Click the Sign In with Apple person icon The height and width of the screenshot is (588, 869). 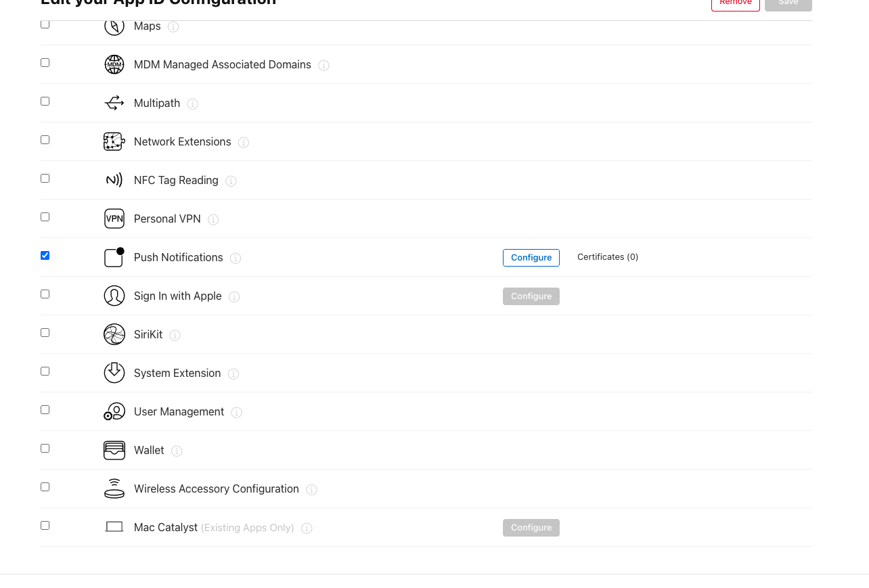(x=114, y=296)
